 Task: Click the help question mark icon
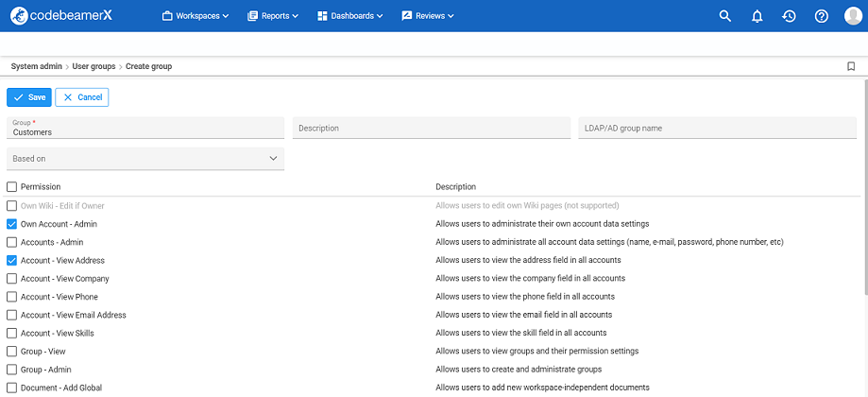pyautogui.click(x=821, y=16)
